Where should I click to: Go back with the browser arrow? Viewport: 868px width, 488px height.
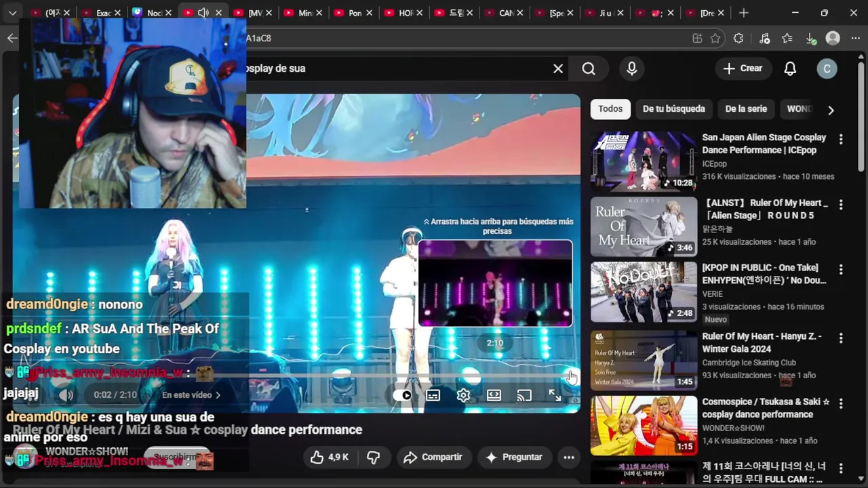pyautogui.click(x=12, y=38)
